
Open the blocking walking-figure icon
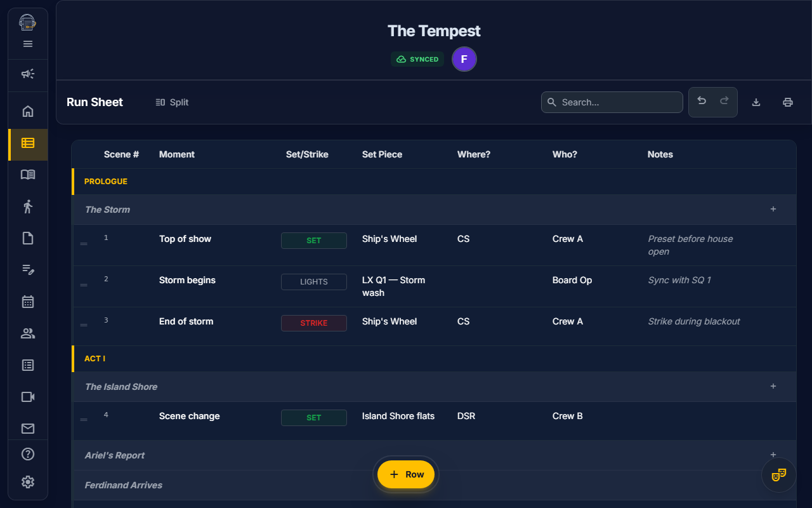[28, 206]
